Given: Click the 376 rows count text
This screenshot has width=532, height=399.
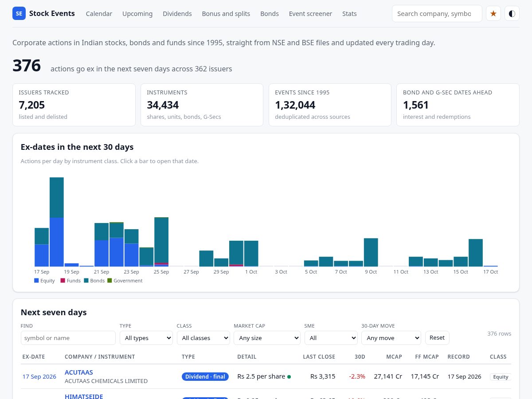Looking at the screenshot, I should (x=499, y=333).
